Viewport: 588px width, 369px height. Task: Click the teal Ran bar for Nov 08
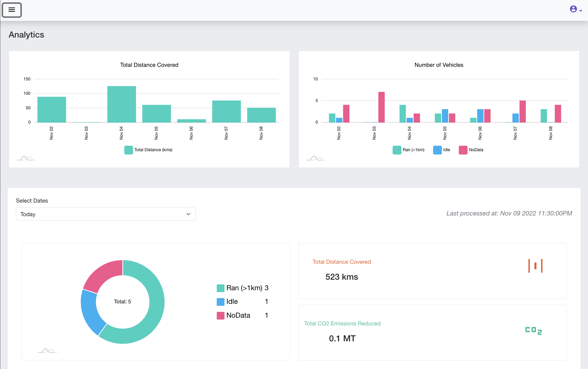(544, 116)
